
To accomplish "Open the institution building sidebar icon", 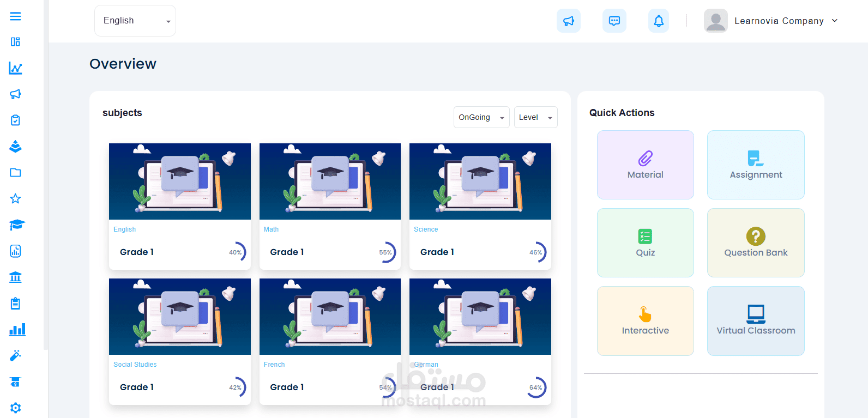I will 15,277.
